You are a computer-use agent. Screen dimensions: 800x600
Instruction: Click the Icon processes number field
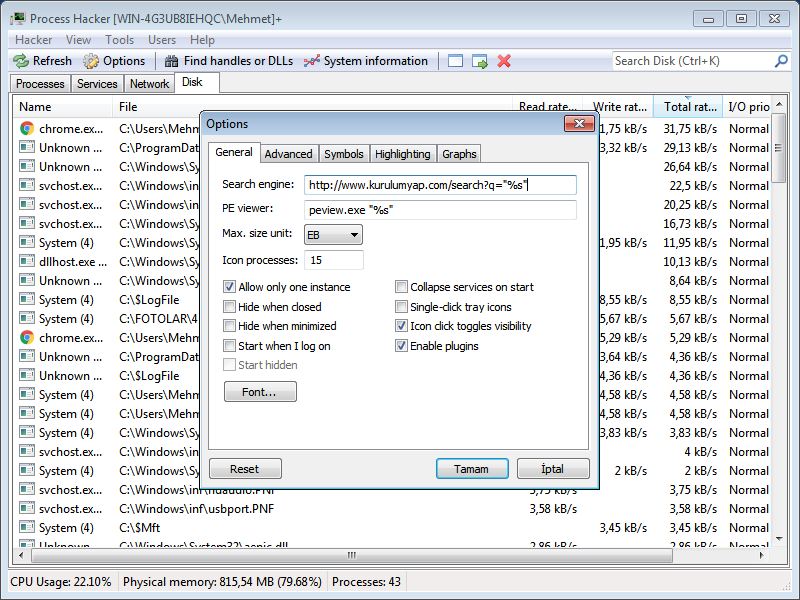[x=334, y=260]
